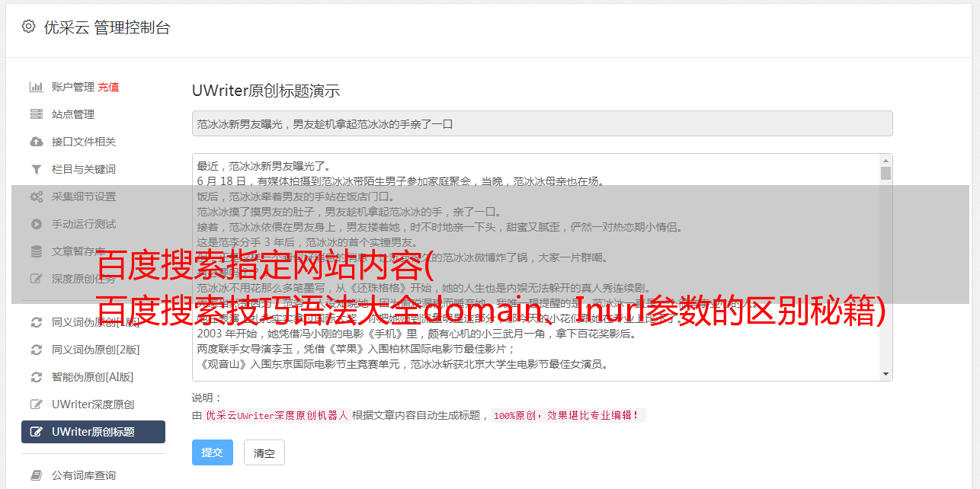Click the cloud upload icon for 接口文件相关
This screenshot has width=980, height=489.
[36, 142]
